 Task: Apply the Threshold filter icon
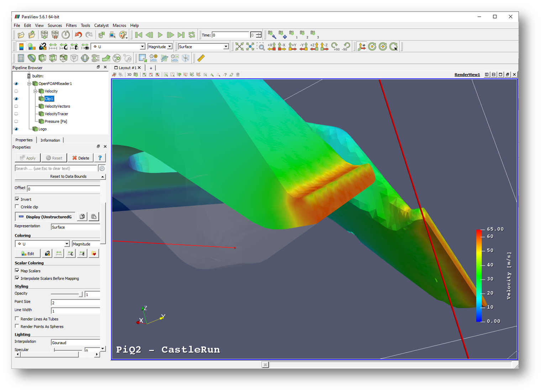pyautogui.click(x=64, y=58)
